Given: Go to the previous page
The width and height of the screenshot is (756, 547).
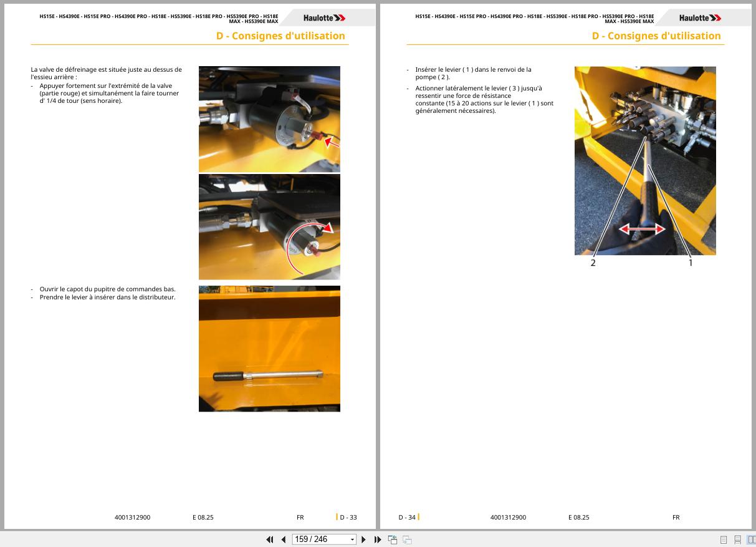Looking at the screenshot, I should pos(284,540).
